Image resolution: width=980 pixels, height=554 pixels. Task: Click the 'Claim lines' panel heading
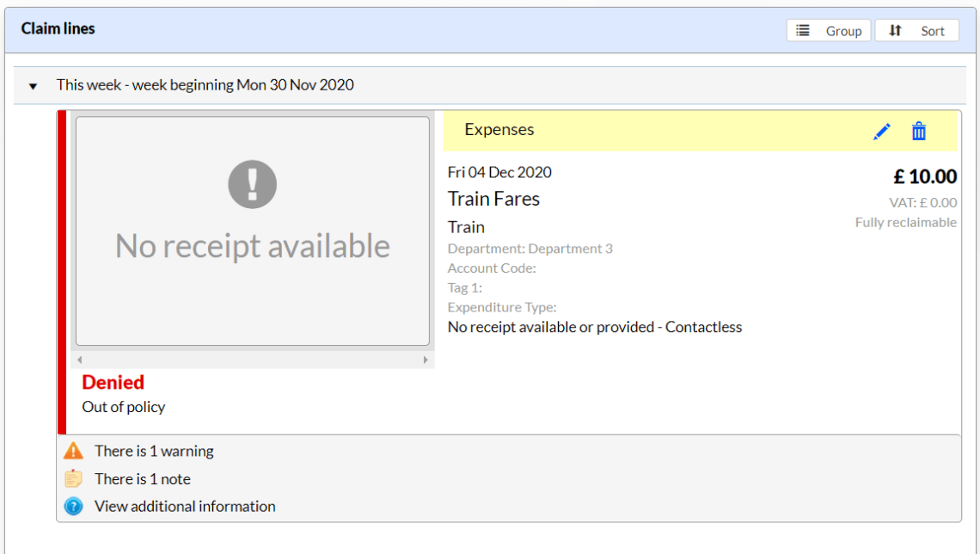coord(58,28)
